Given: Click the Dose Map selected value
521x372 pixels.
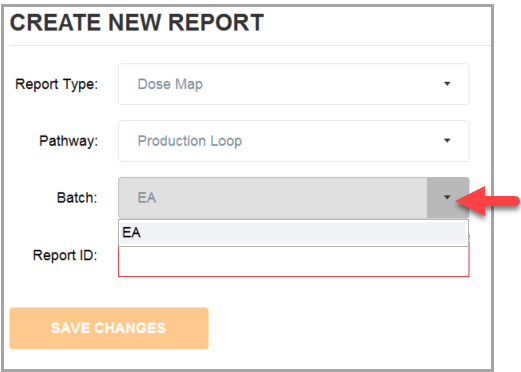Looking at the screenshot, I should coord(170,84).
